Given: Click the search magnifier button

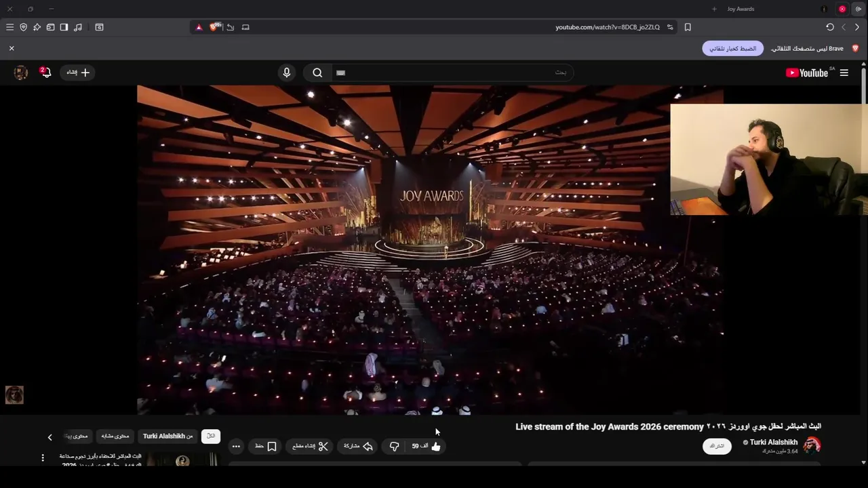Looking at the screenshot, I should 317,73.
